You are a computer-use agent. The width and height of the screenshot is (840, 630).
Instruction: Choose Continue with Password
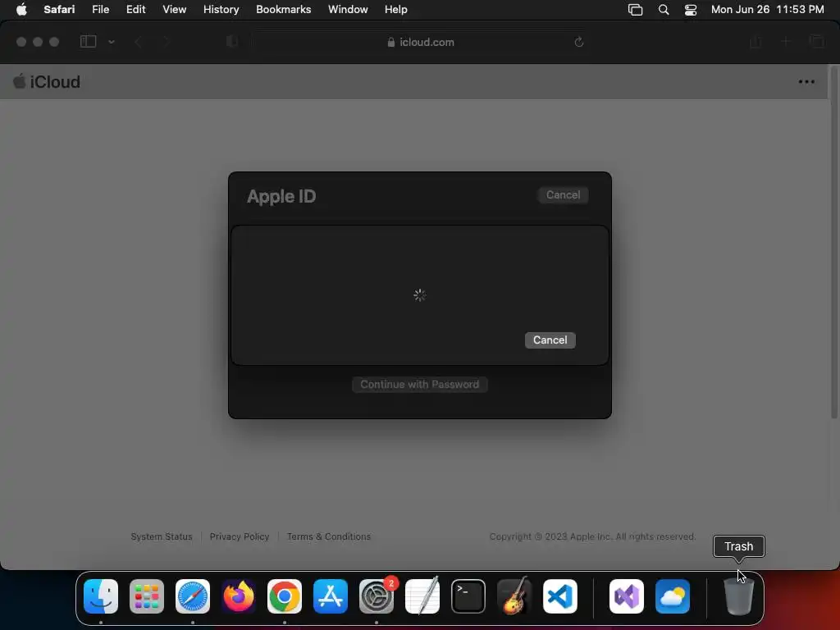(419, 385)
